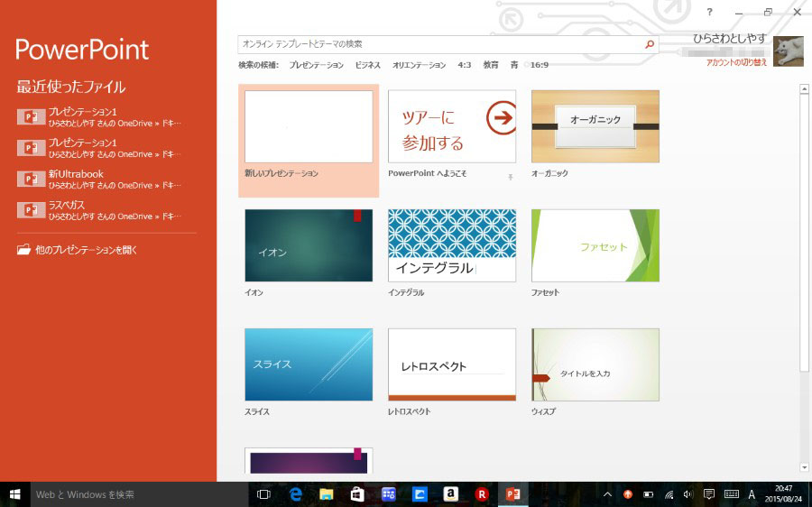This screenshot has height=507, width=812.
Task: Select the イオン theme thumbnail
Action: [309, 245]
